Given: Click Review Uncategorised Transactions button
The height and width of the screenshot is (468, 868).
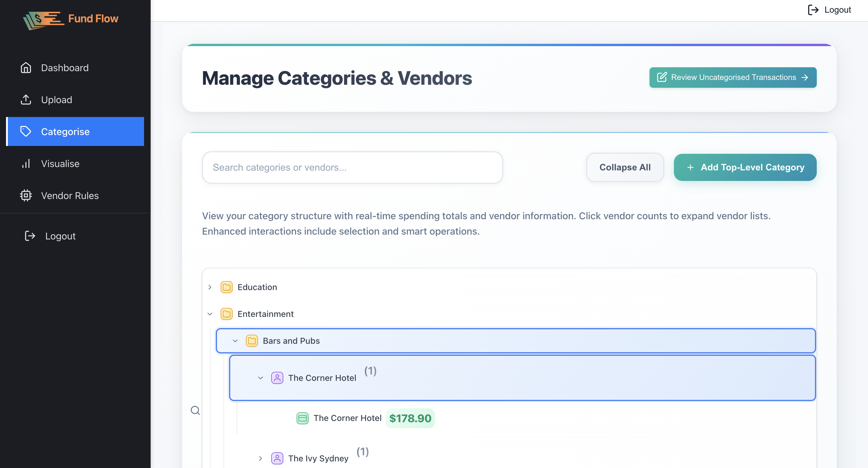Looking at the screenshot, I should 733,77.
